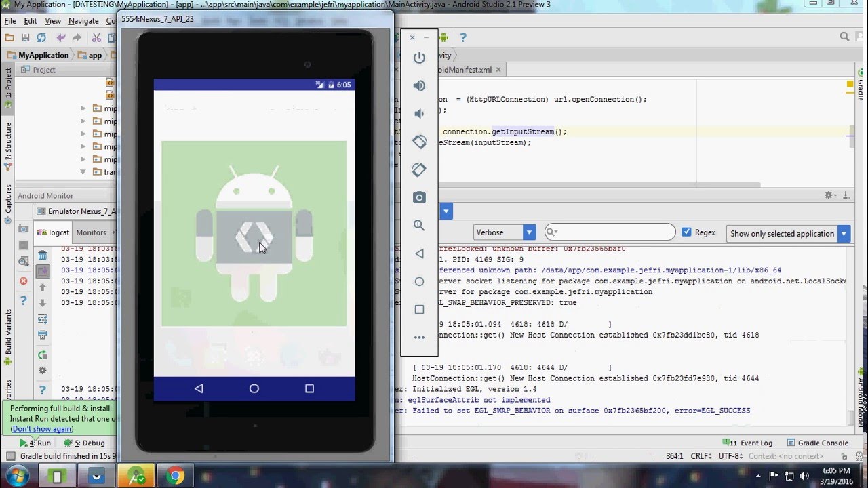Raise emulator volume with volume up icon
868x488 pixels.
[x=419, y=86]
